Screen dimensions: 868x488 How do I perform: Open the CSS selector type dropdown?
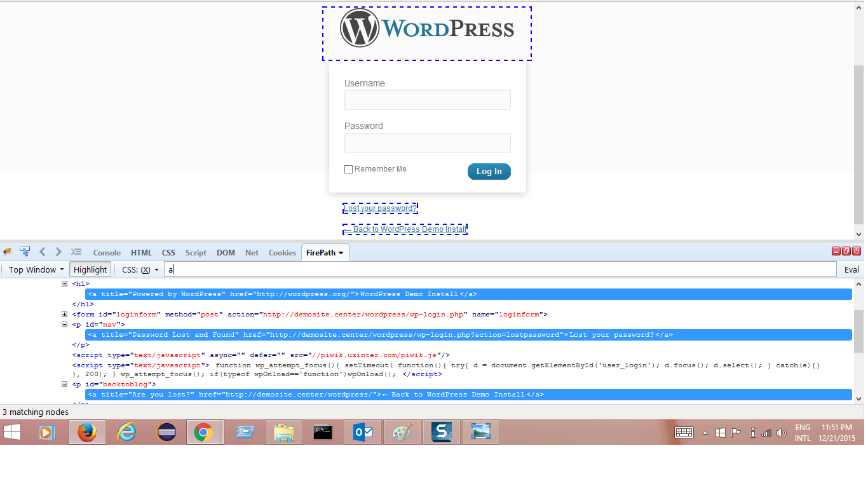[x=140, y=269]
